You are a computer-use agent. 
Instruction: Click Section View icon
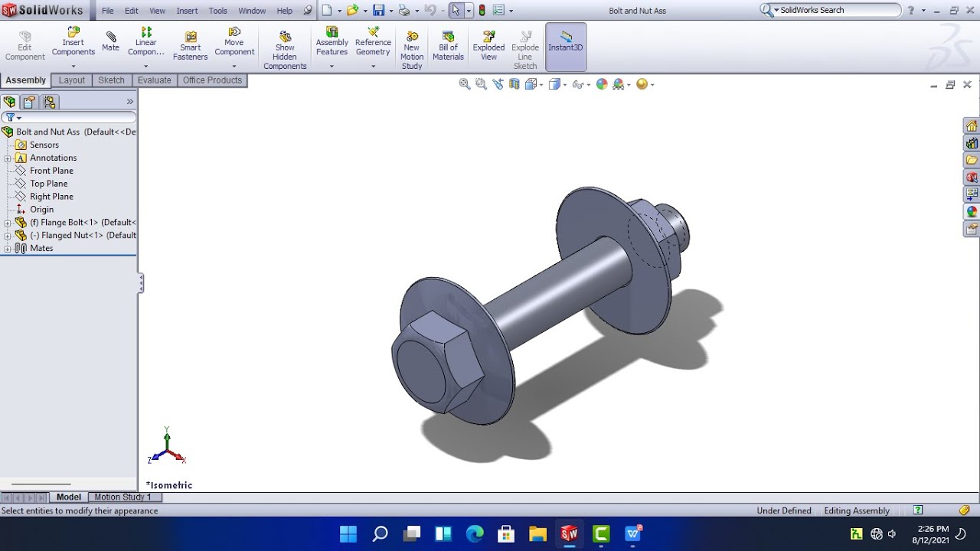point(514,84)
